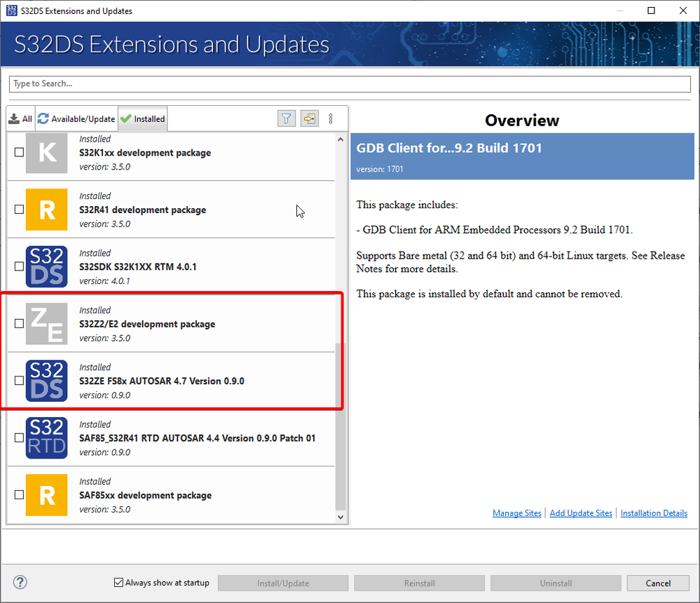Image resolution: width=700 pixels, height=603 pixels.
Task: Toggle Always show at startup checkbox
Action: click(118, 583)
